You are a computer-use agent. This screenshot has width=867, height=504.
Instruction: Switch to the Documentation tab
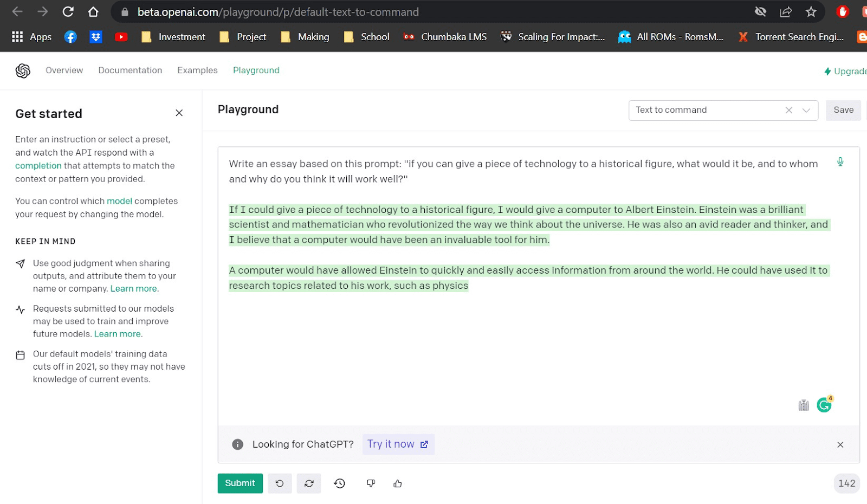click(130, 70)
